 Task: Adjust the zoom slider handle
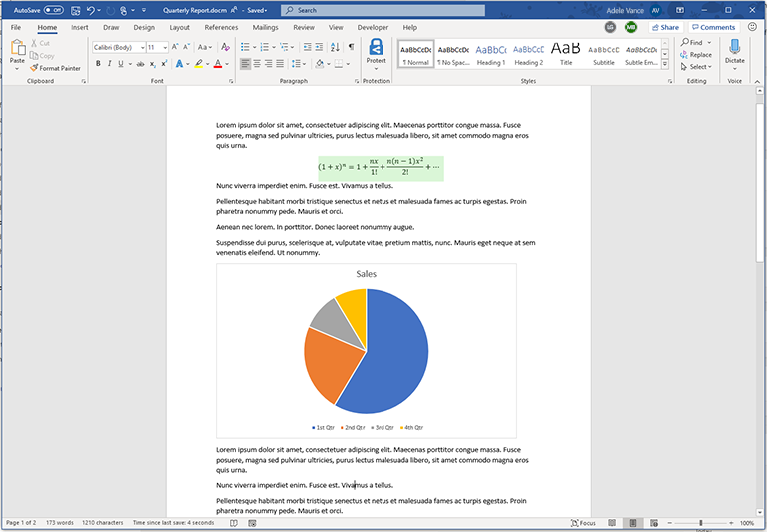click(x=700, y=523)
